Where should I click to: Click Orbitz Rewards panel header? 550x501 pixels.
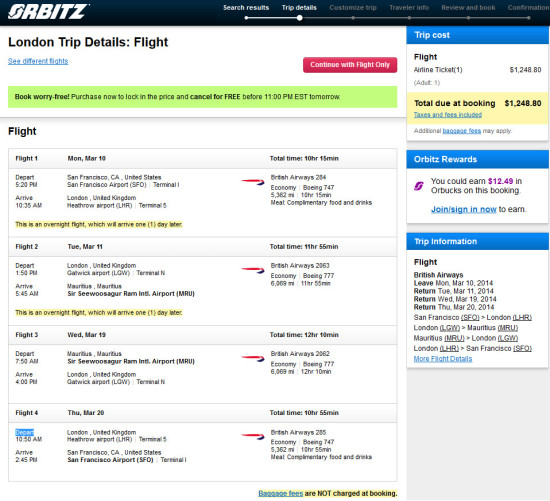[477, 159]
